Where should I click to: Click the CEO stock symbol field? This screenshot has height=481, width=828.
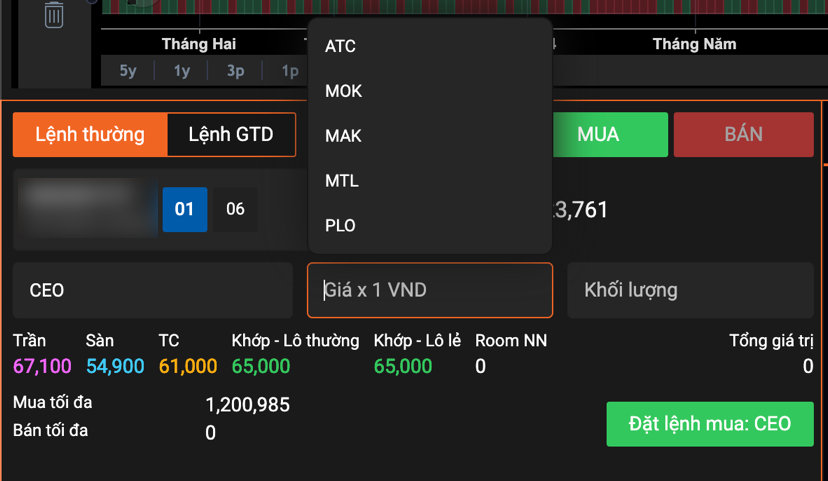click(153, 290)
